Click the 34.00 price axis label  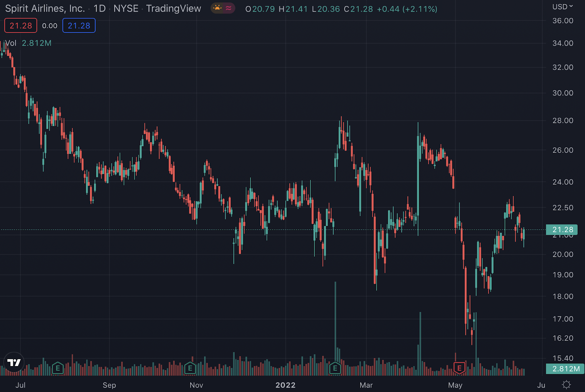point(563,43)
